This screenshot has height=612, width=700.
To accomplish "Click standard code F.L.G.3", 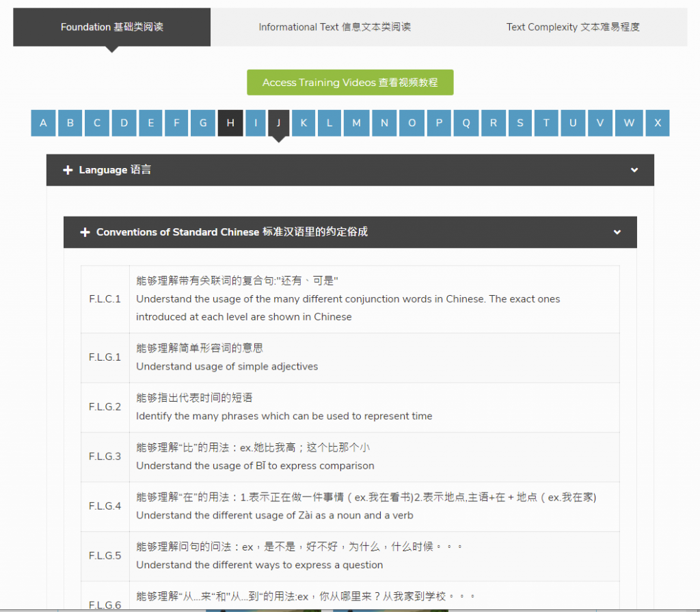I will [x=105, y=456].
